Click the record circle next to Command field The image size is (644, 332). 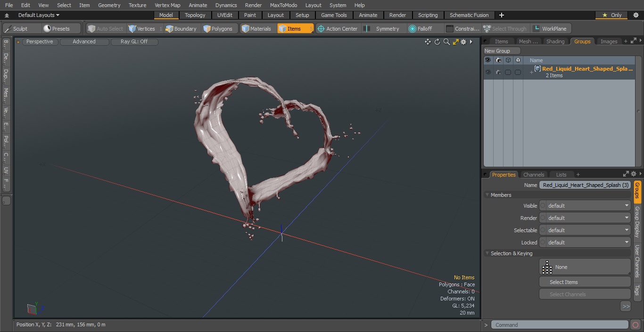(635, 325)
